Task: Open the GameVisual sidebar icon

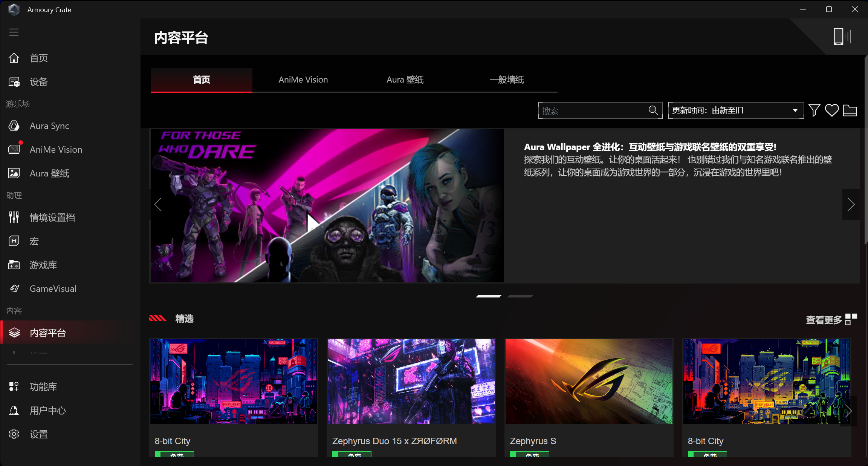Action: pyautogui.click(x=14, y=289)
